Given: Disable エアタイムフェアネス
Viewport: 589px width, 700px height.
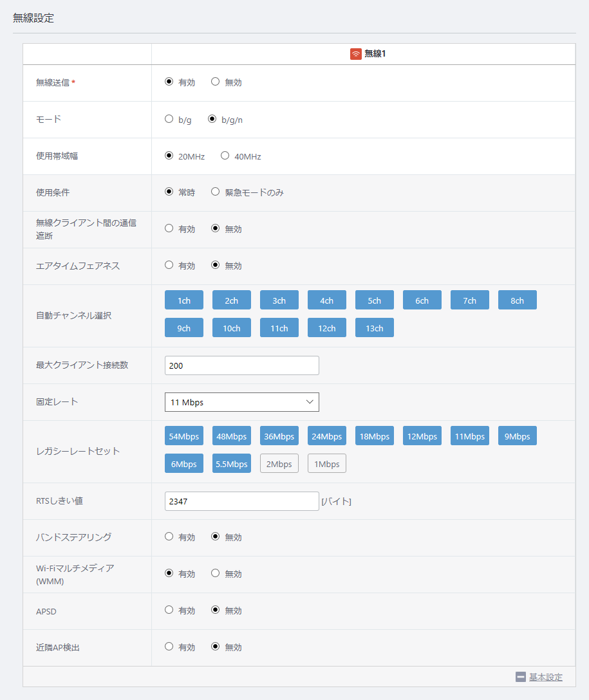Looking at the screenshot, I should click(215, 264).
